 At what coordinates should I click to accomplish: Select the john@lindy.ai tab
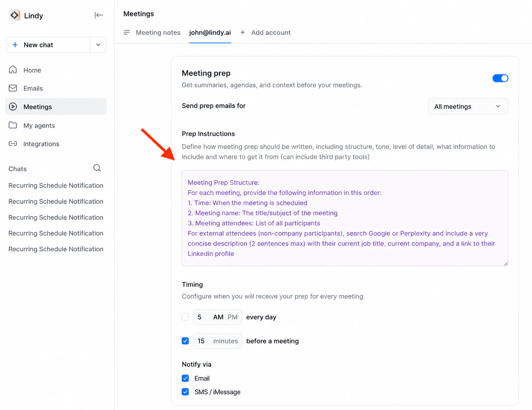tap(210, 32)
